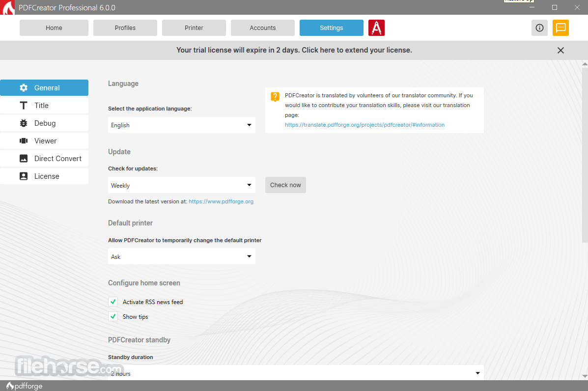Dismiss the trial license banner
588x391 pixels.
[560, 50]
